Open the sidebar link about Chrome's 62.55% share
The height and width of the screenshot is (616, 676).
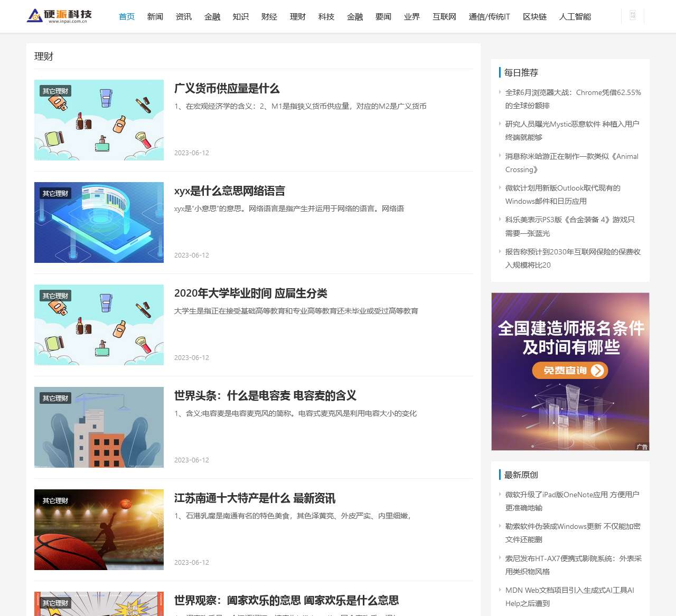click(x=572, y=99)
